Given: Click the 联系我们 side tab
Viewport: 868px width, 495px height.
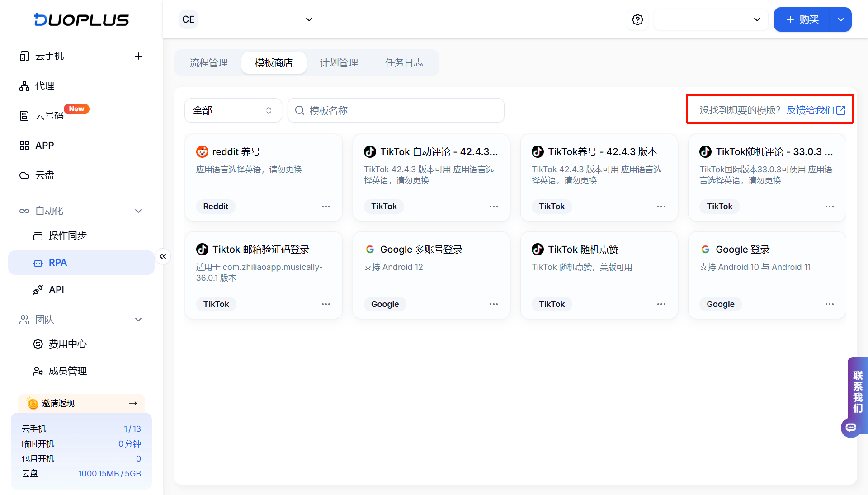Looking at the screenshot, I should tap(858, 391).
